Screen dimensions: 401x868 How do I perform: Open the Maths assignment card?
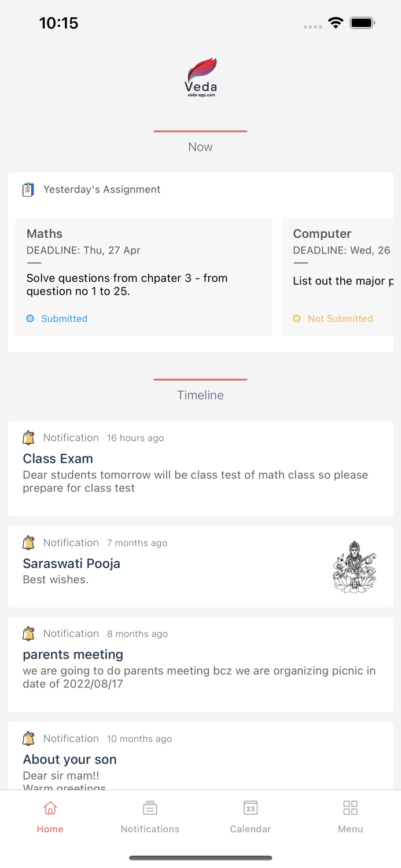(x=144, y=277)
